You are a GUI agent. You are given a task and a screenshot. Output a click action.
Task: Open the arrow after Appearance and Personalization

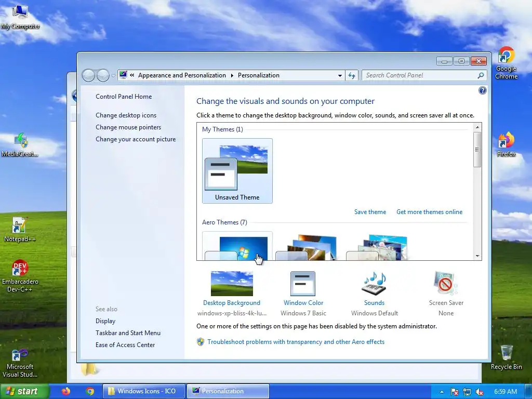pyautogui.click(x=232, y=75)
